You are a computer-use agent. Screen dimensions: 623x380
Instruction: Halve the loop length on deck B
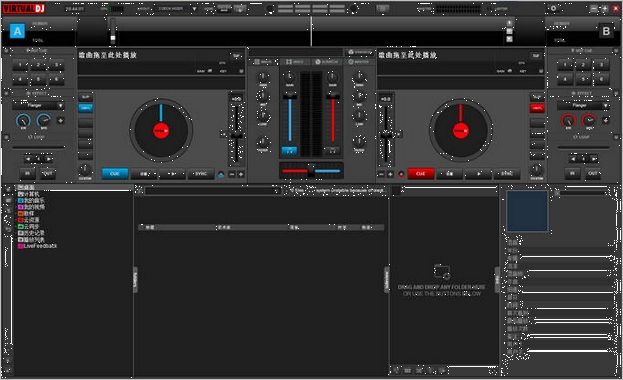(x=573, y=159)
